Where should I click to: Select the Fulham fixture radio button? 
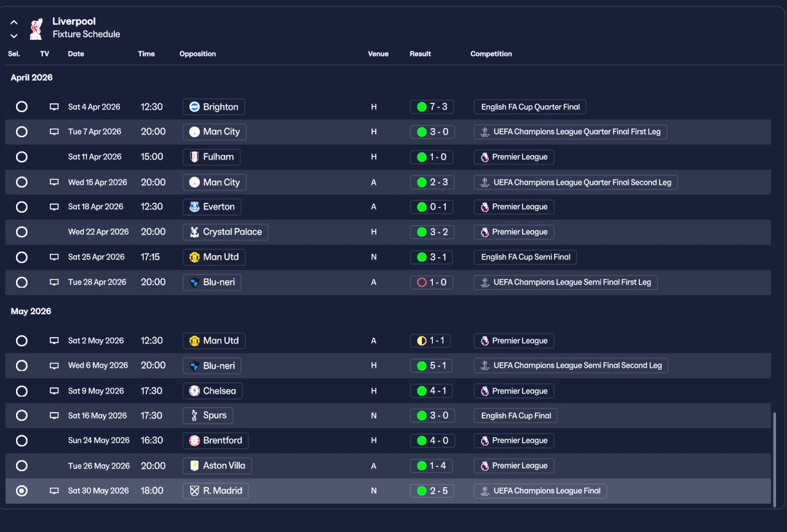coord(22,157)
